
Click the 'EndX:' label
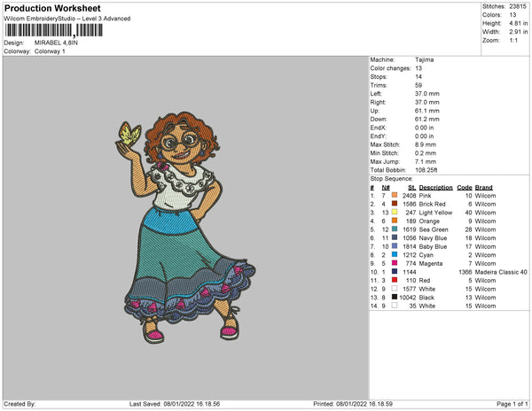coord(378,128)
